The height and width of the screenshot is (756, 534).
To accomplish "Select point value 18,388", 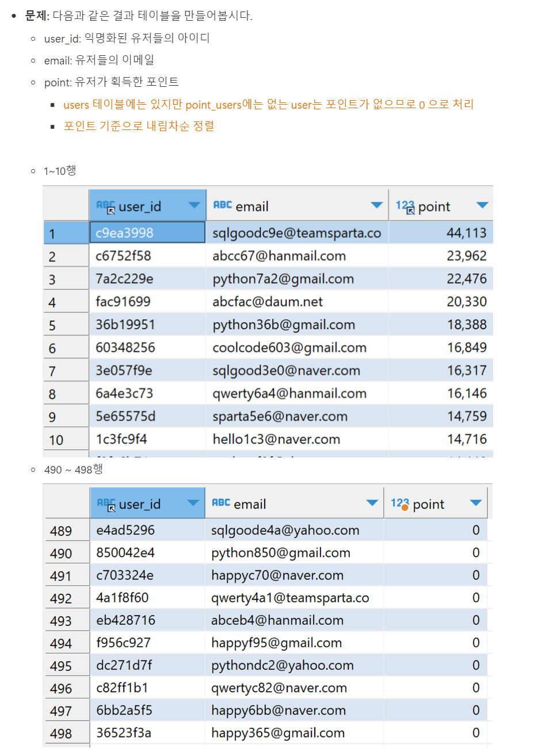I will (441, 324).
